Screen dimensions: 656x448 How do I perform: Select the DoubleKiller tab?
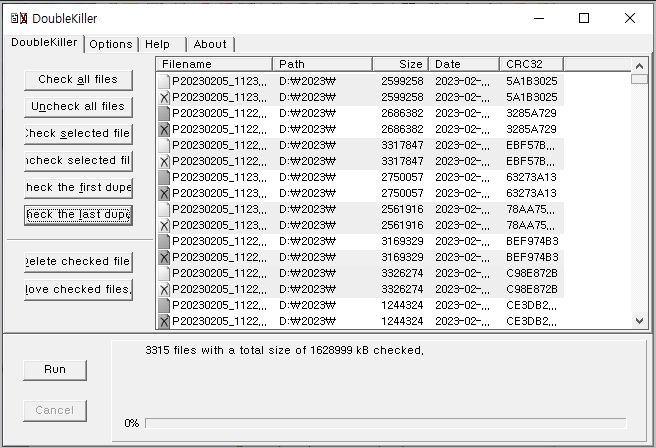44,43
